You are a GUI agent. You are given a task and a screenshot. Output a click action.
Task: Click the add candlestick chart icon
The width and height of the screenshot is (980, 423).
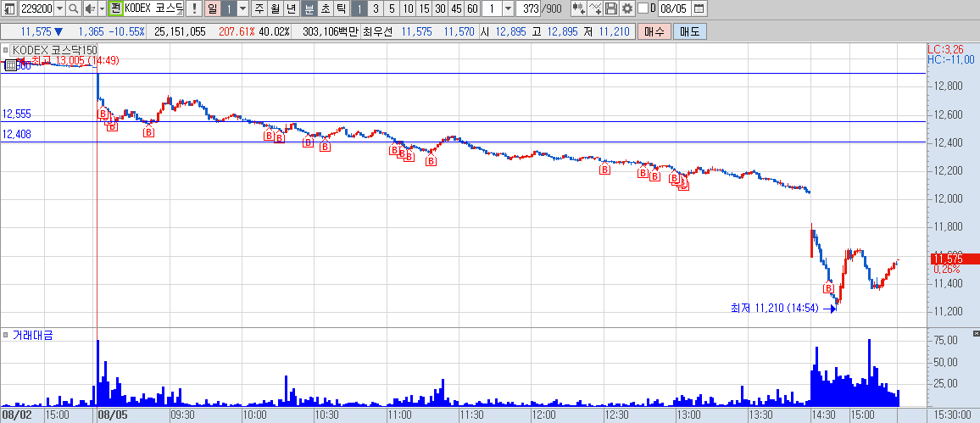(579, 8)
